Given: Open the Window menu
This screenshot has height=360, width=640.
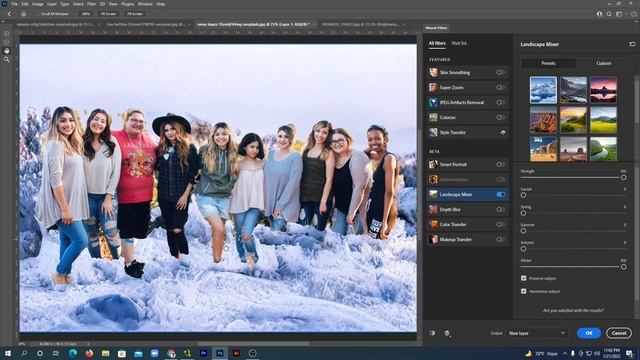Looking at the screenshot, I should pyautogui.click(x=145, y=4).
